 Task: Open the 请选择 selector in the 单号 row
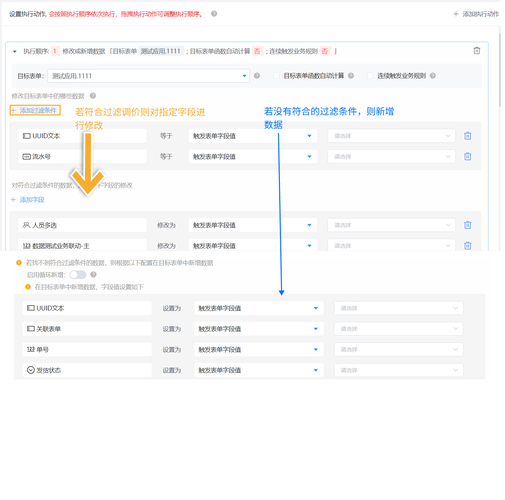click(x=399, y=349)
